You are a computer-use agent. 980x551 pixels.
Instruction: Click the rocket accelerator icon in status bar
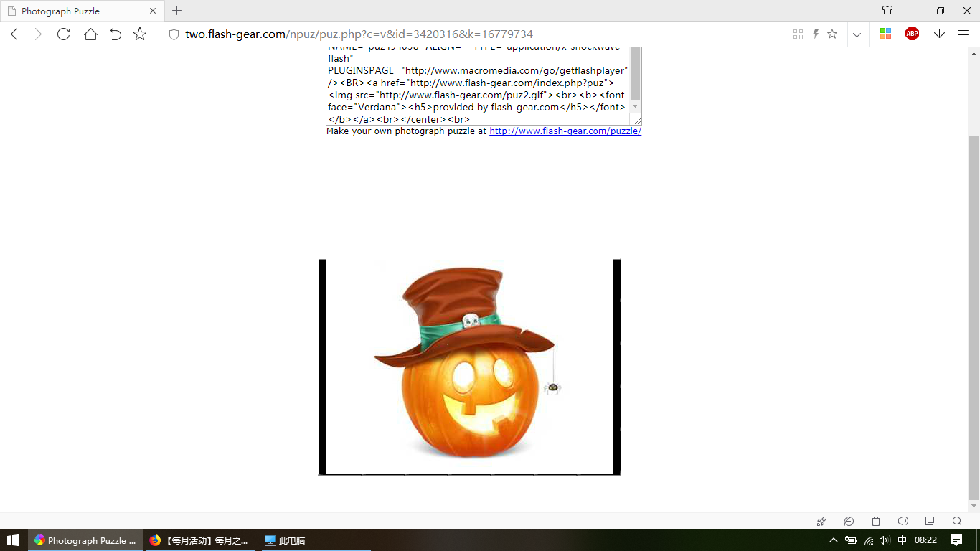[822, 521]
